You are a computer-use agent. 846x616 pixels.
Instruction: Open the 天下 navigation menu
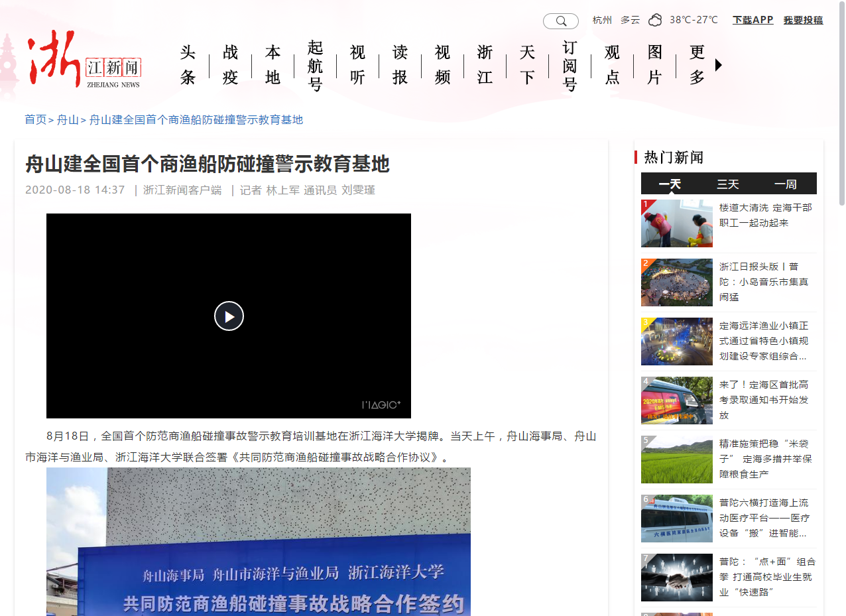528,65
